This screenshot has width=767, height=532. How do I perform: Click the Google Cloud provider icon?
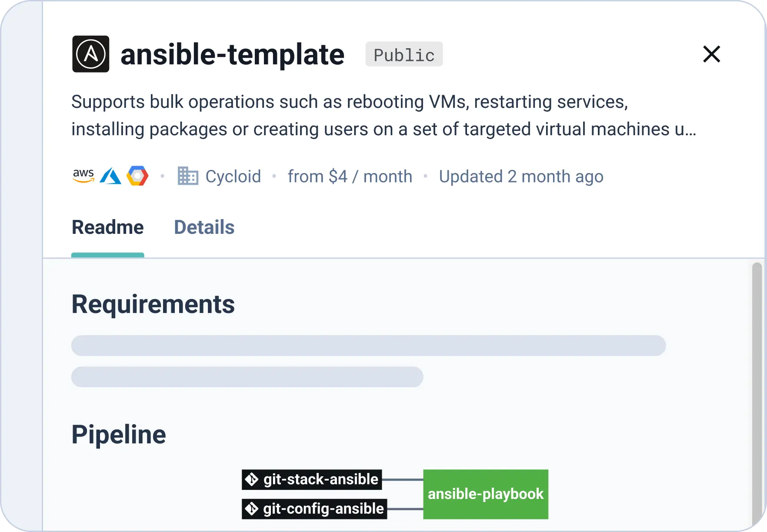137,176
